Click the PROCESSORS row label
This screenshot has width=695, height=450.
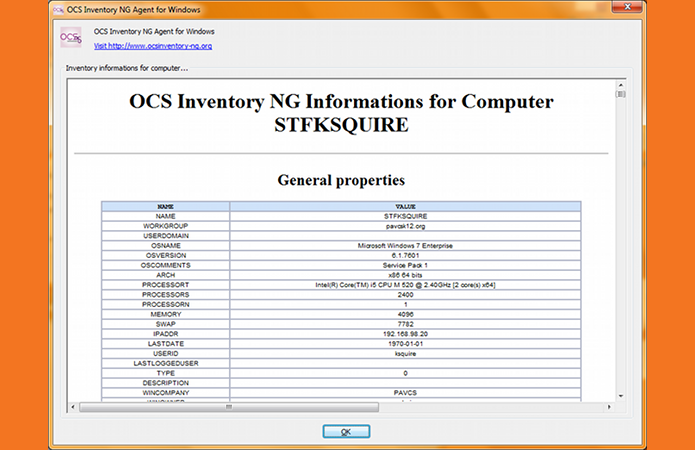[165, 294]
